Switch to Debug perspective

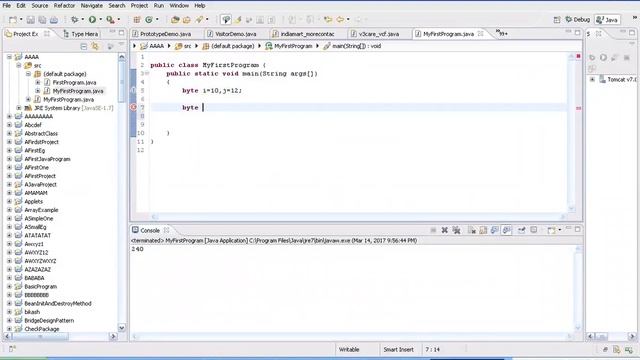[x=578, y=20]
